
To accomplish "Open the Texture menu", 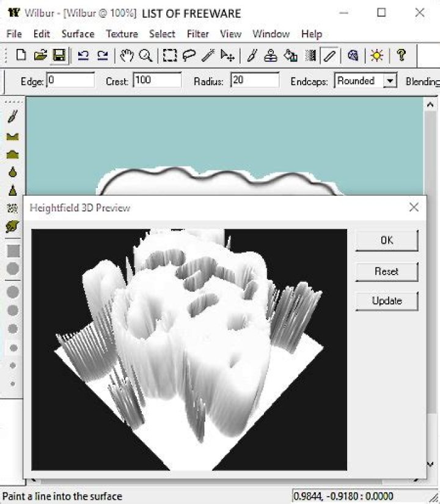I will (x=122, y=34).
